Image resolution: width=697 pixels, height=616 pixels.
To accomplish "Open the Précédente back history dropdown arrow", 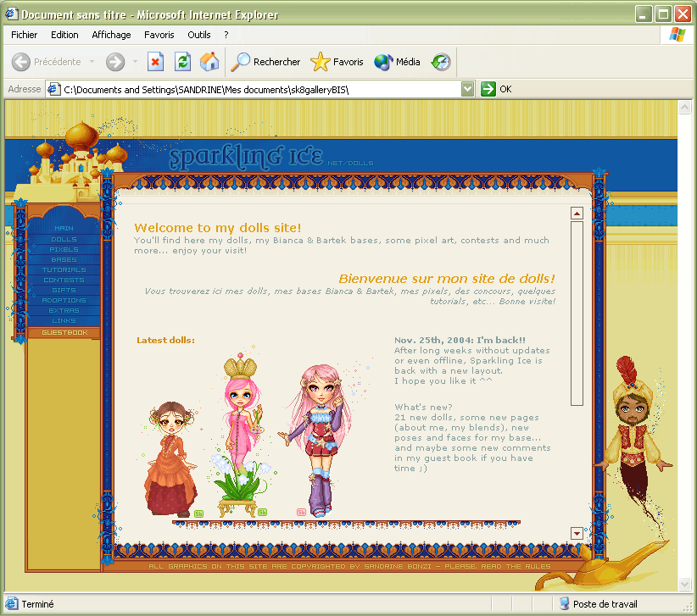I will [x=92, y=62].
